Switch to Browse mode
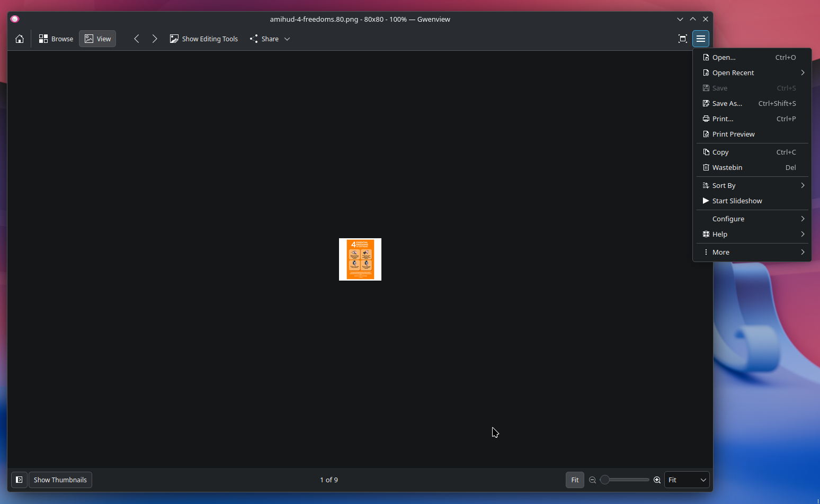This screenshot has width=820, height=504. (56, 39)
